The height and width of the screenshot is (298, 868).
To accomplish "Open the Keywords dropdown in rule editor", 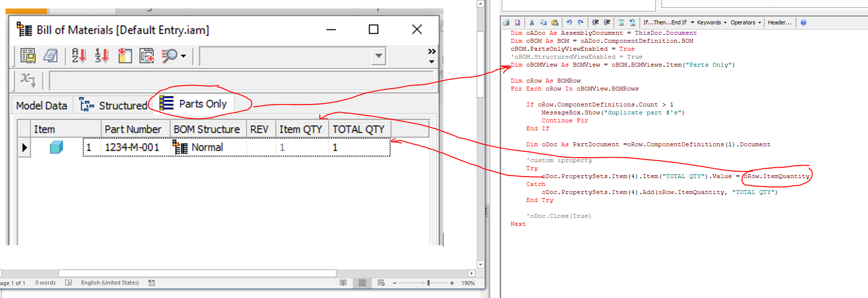I will point(712,22).
